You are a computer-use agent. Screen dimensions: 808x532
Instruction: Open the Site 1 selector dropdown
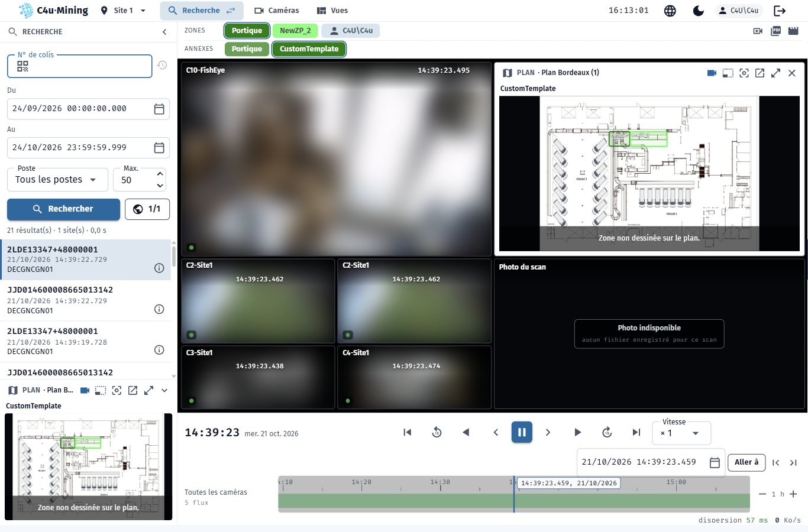coord(123,11)
